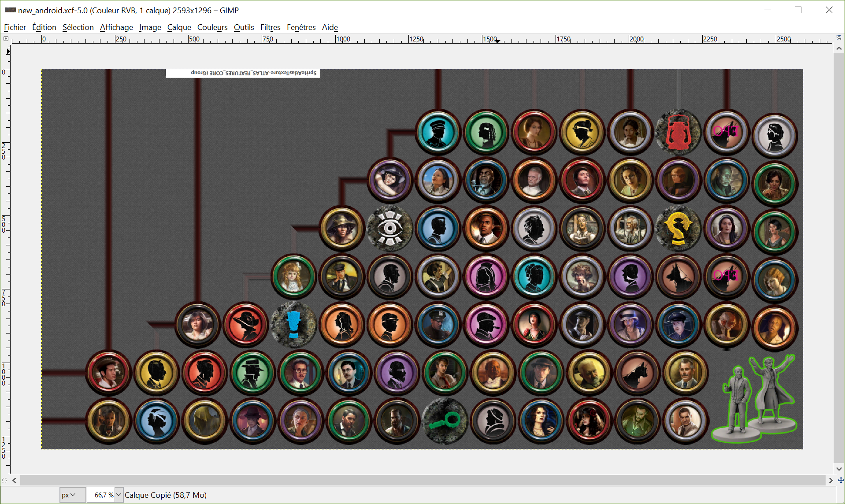Click the white eye symbol token
845x504 pixels.
(390, 228)
